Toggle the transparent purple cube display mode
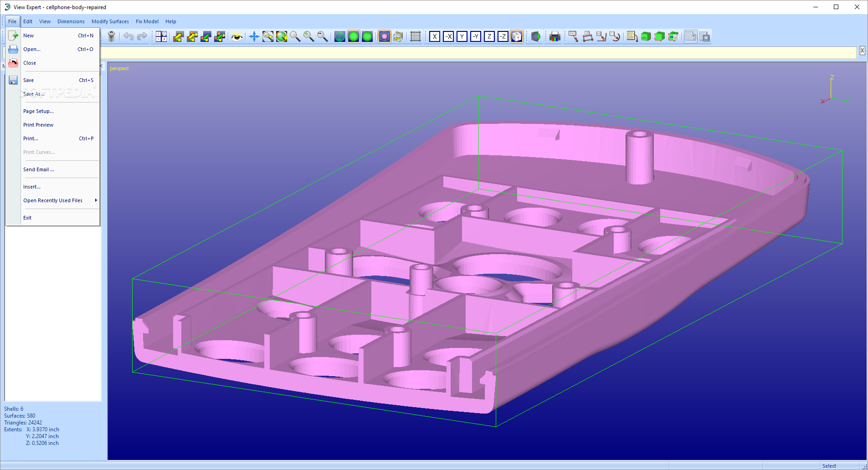Viewport: 868px width, 470px height. pos(385,36)
